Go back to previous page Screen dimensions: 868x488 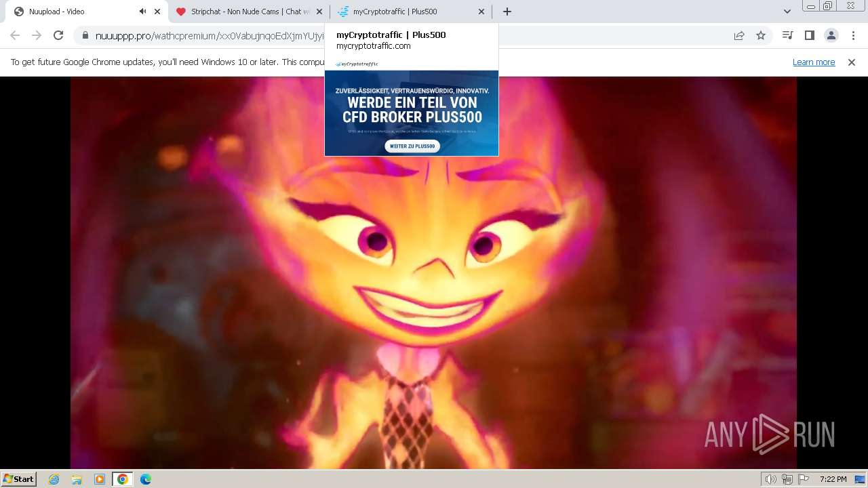point(15,35)
